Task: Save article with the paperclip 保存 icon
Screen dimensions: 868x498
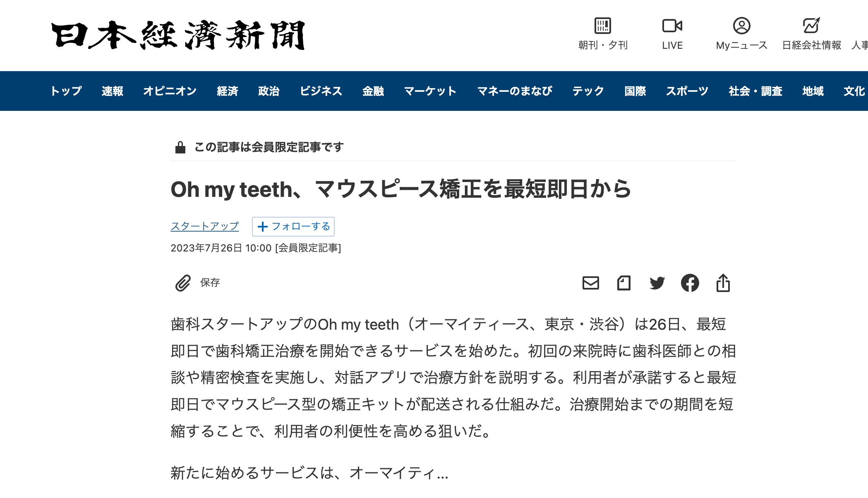Action: (x=182, y=283)
